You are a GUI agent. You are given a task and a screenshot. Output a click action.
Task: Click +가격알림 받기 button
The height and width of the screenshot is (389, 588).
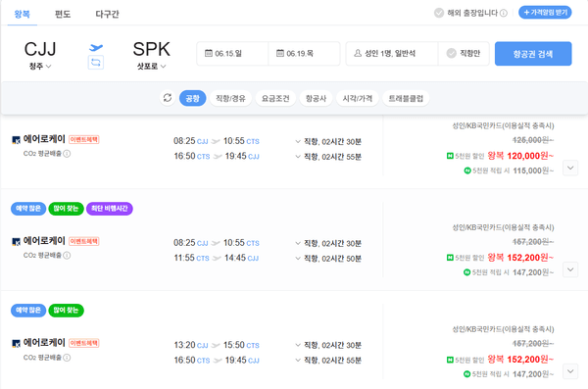pos(545,13)
